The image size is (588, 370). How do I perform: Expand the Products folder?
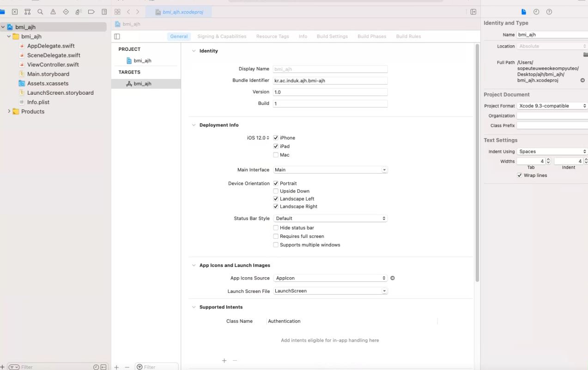pos(9,111)
